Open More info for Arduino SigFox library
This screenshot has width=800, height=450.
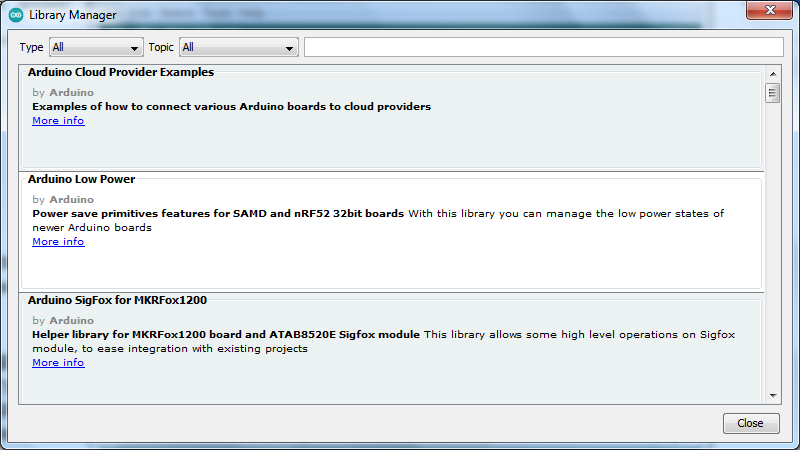tap(58, 363)
